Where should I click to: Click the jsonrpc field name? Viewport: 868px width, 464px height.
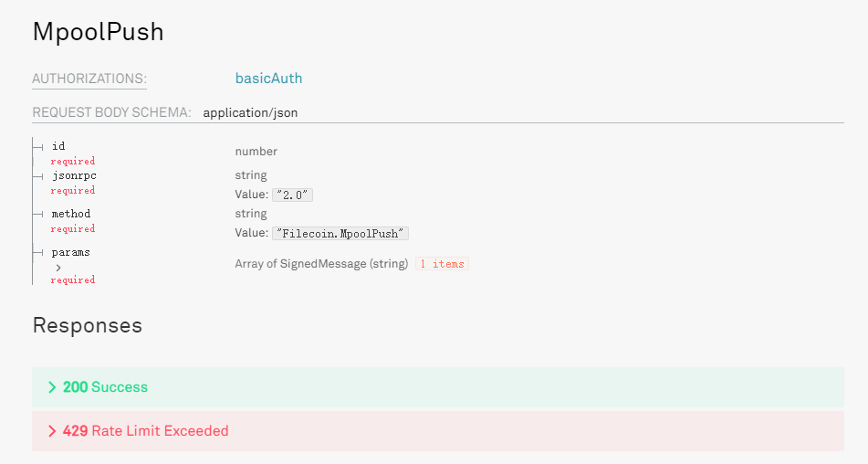pyautogui.click(x=74, y=175)
